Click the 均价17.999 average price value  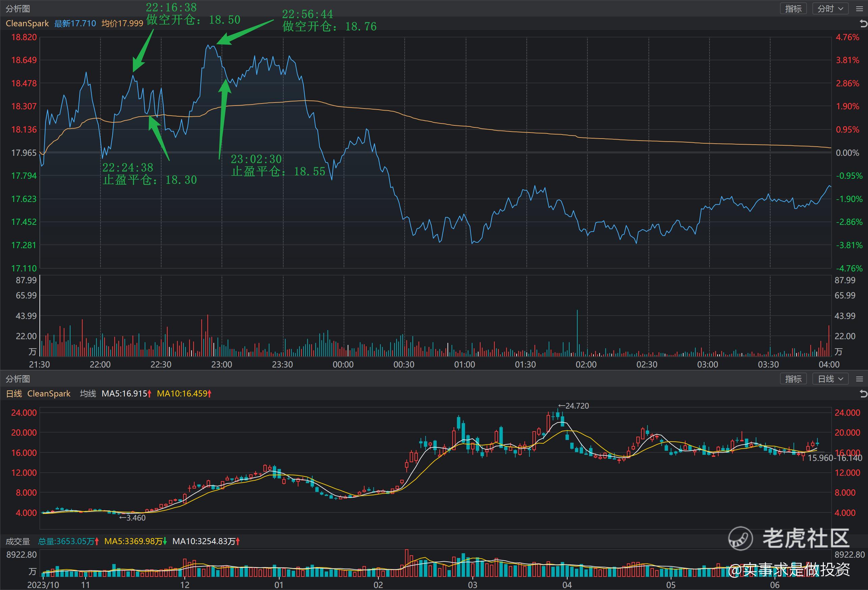[122, 23]
